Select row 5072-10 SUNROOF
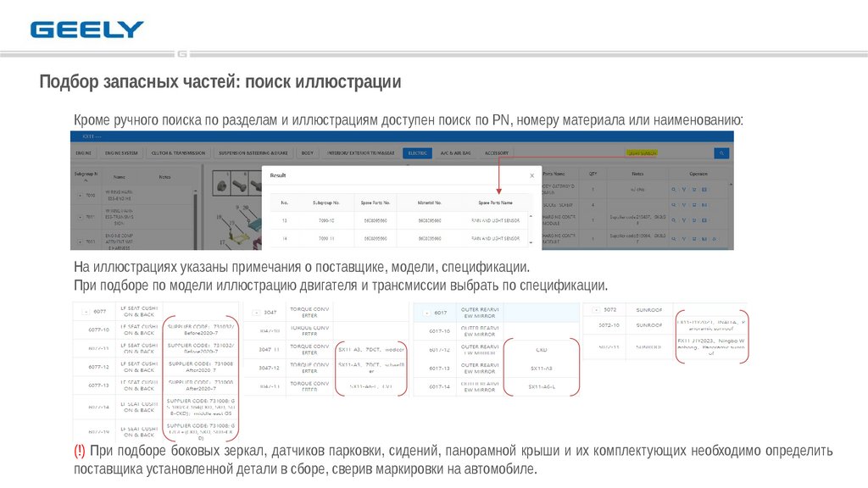Viewport: 868px width, 488px height. click(665, 325)
